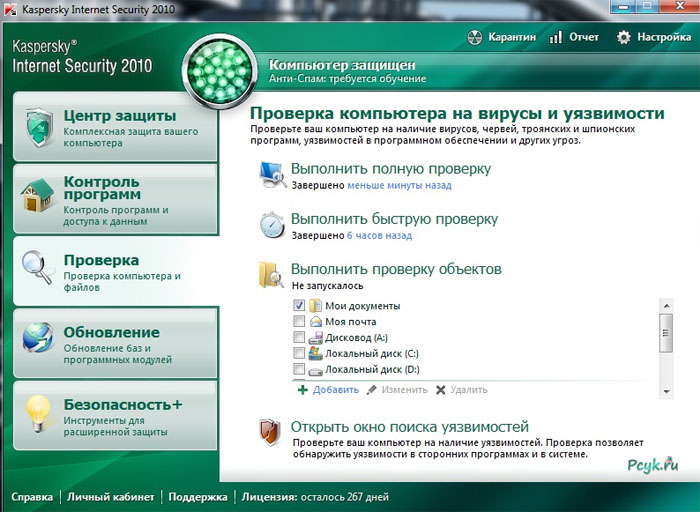Click Справка in the bottom bar
The height and width of the screenshot is (512, 700).
(x=32, y=497)
